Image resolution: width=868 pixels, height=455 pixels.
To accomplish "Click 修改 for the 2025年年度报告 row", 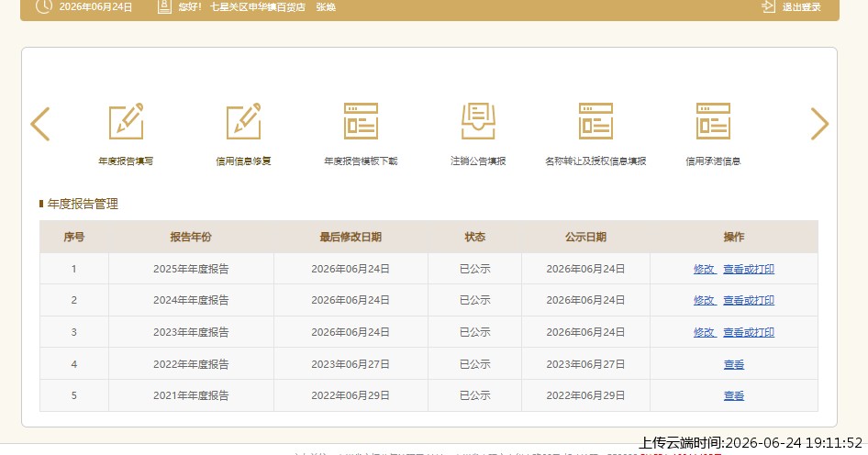I will [x=705, y=269].
